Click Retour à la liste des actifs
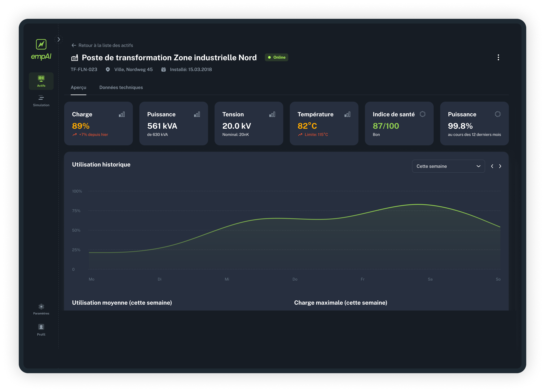This screenshot has width=545, height=392. pos(102,45)
